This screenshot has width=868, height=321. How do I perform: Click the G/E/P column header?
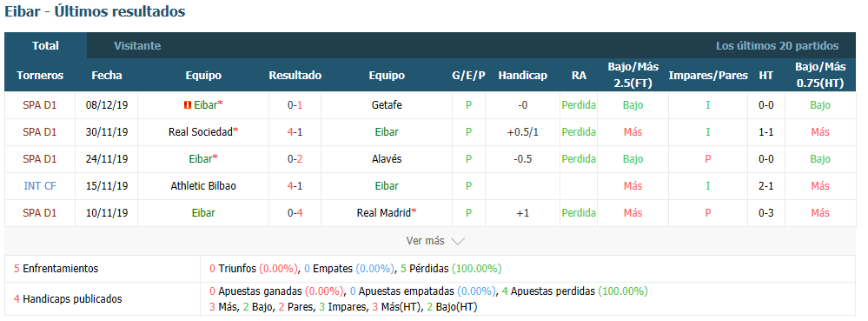468,76
